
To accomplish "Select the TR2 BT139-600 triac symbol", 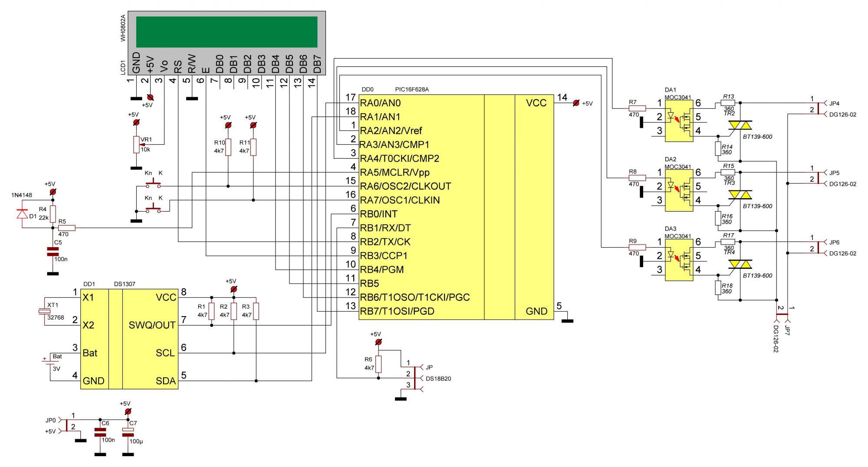I will tap(740, 125).
